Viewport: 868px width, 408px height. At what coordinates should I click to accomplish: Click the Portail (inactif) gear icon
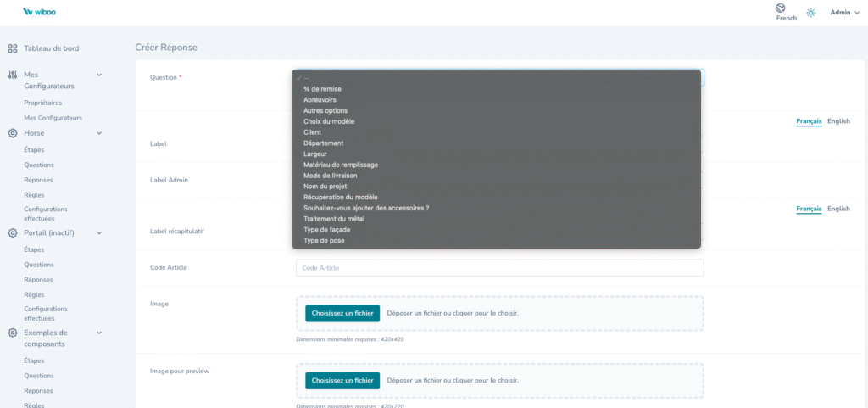13,232
